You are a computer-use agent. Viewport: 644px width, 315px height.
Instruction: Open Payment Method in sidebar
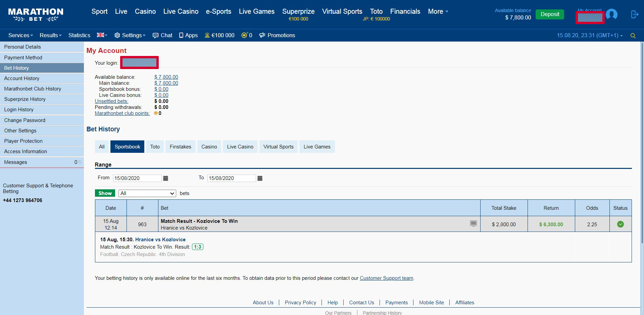coord(42,58)
